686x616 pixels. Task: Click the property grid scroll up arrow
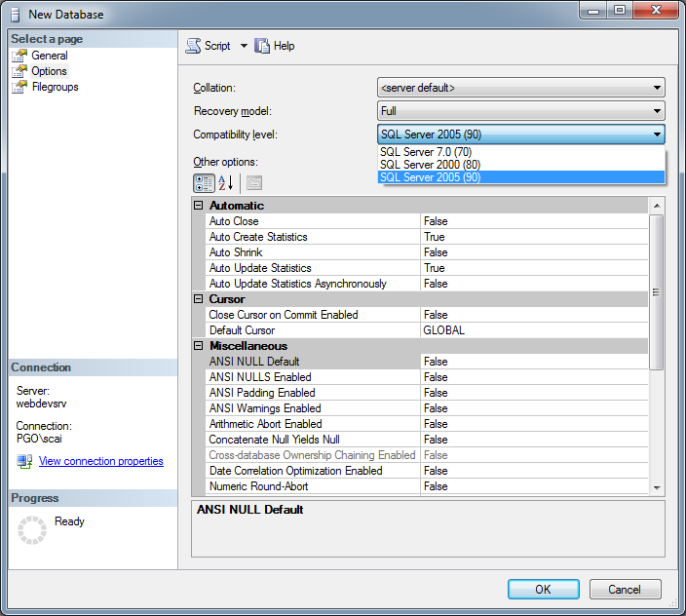click(657, 206)
